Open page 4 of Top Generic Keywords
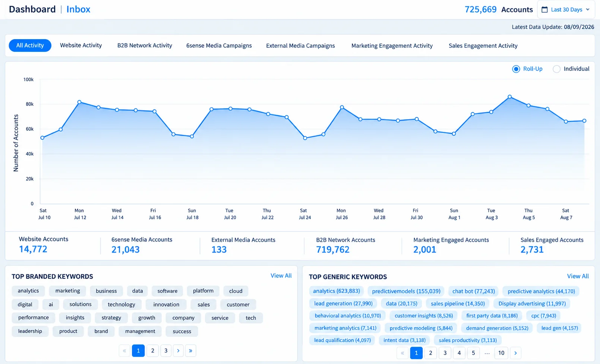 (x=459, y=353)
